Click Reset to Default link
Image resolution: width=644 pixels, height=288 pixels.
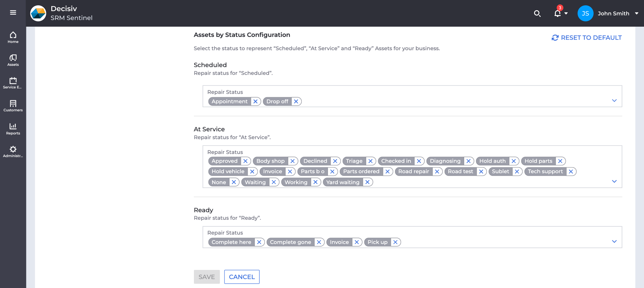click(x=586, y=38)
